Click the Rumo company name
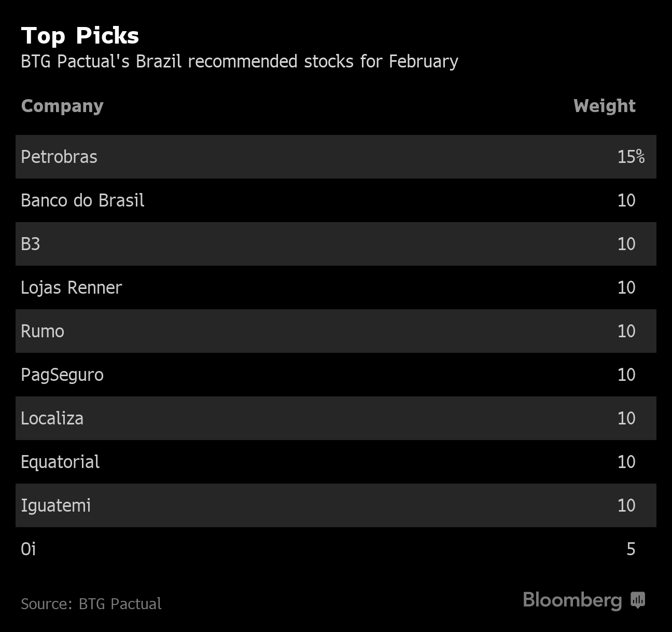 (x=43, y=331)
